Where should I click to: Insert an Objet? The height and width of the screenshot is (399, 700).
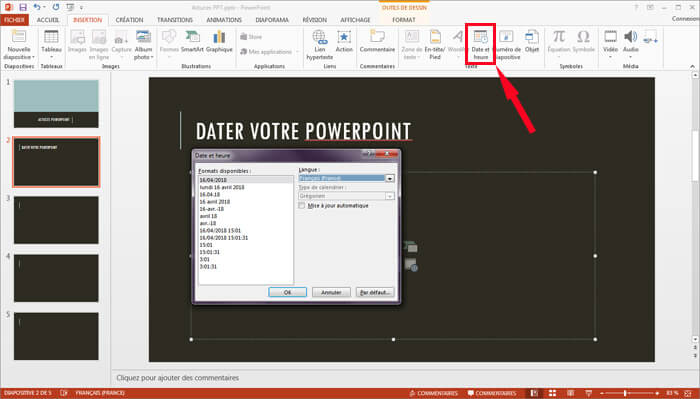pos(532,41)
